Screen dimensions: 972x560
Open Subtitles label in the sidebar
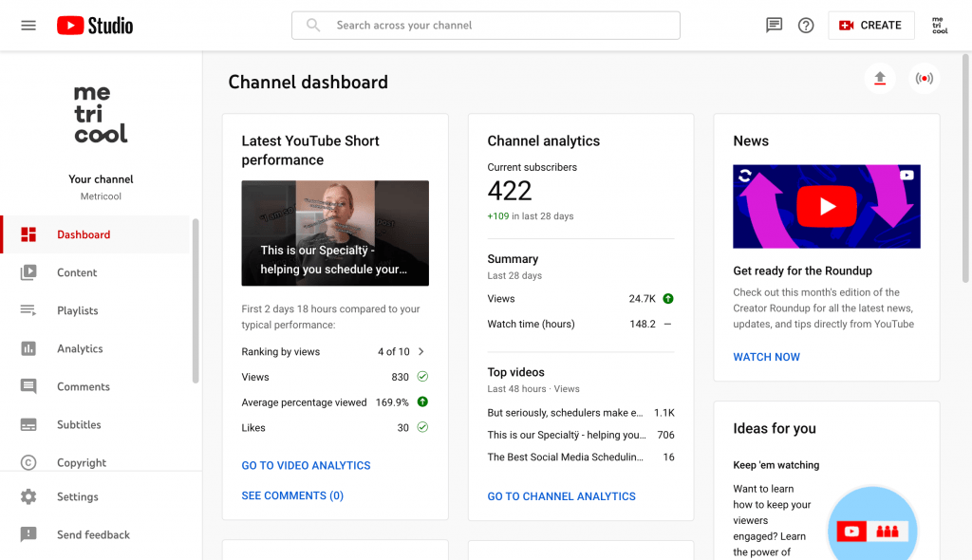pyautogui.click(x=79, y=425)
